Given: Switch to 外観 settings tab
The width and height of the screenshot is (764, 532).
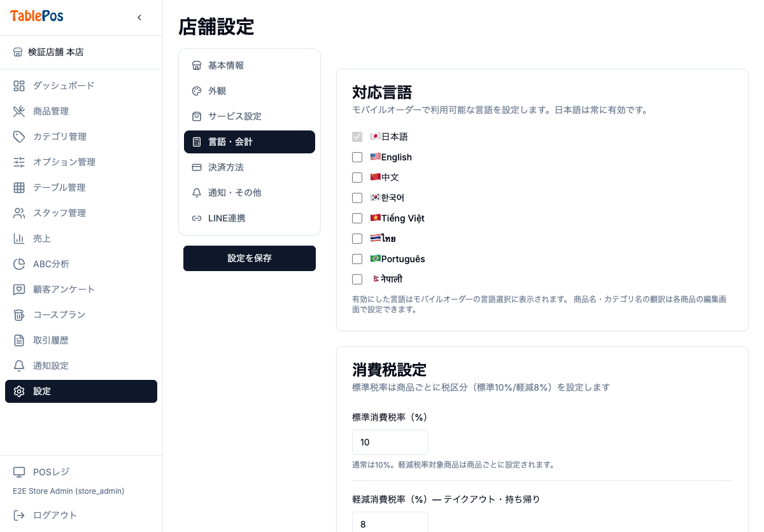Looking at the screenshot, I should [x=250, y=91].
